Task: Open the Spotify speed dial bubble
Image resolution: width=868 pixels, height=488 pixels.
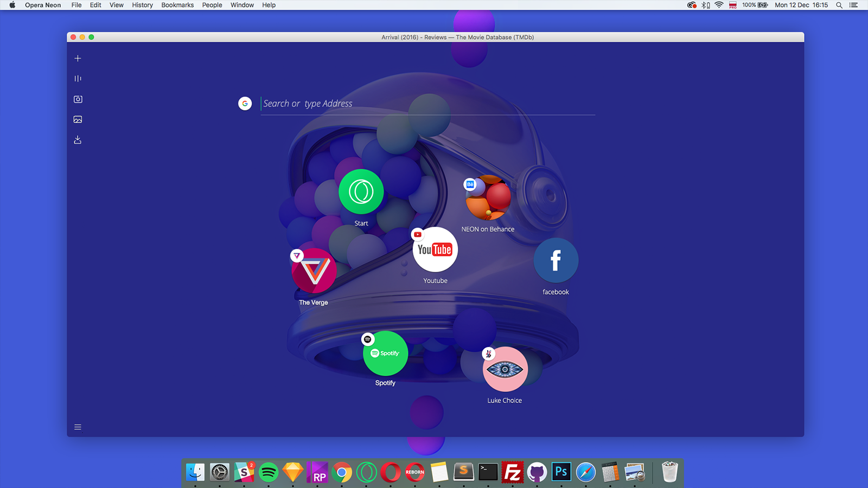Action: tap(385, 354)
